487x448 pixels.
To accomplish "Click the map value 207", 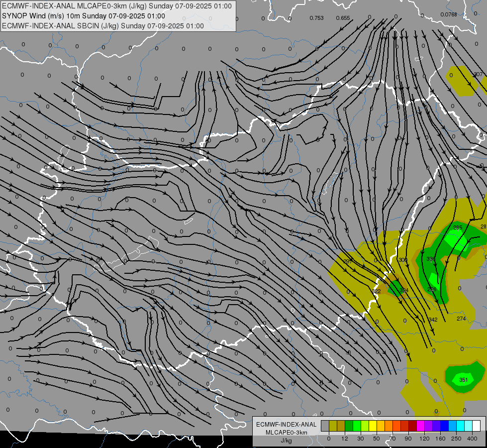I will tap(479, 74).
